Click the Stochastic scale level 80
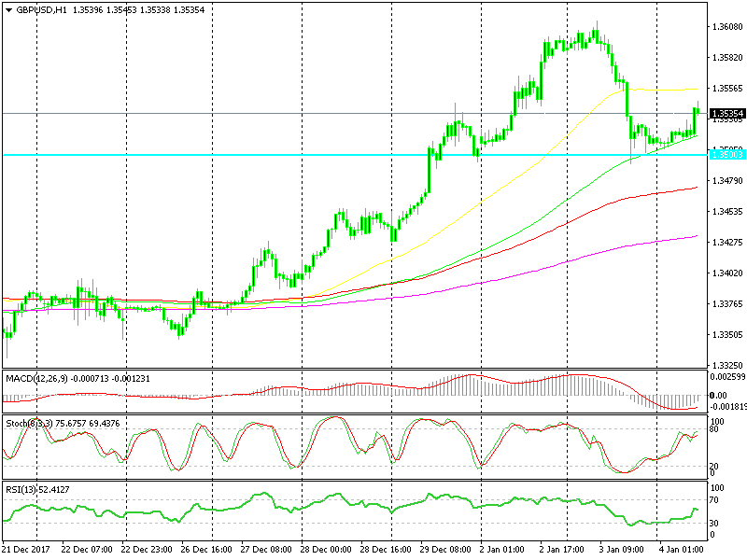 pyautogui.click(x=714, y=429)
